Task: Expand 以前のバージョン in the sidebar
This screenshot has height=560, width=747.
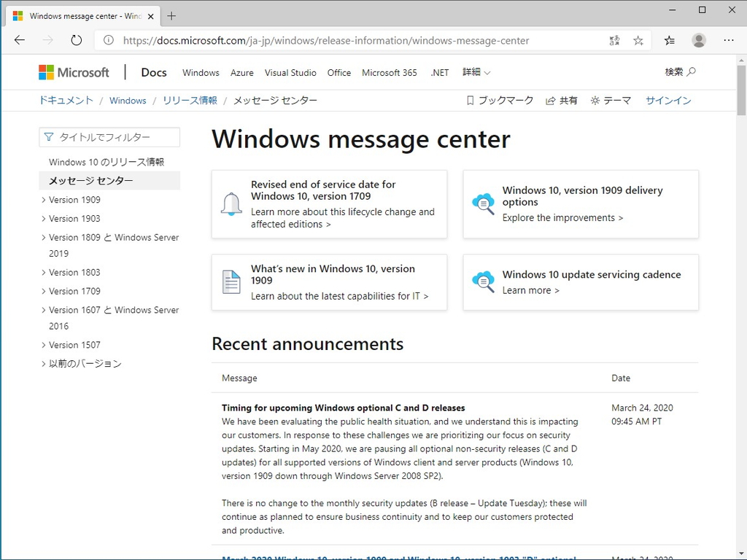Action: (x=85, y=363)
